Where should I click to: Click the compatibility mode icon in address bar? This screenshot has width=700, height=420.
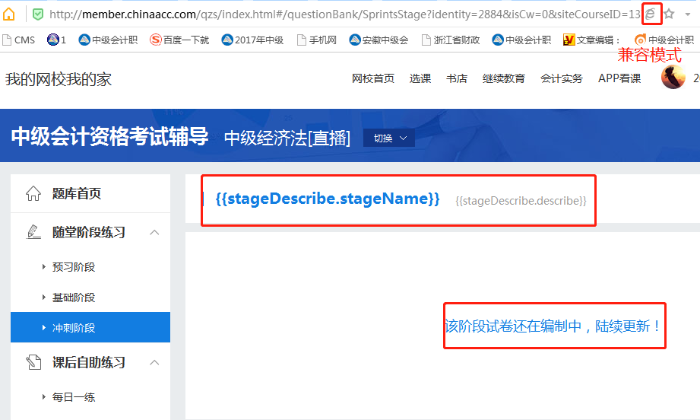coord(651,14)
